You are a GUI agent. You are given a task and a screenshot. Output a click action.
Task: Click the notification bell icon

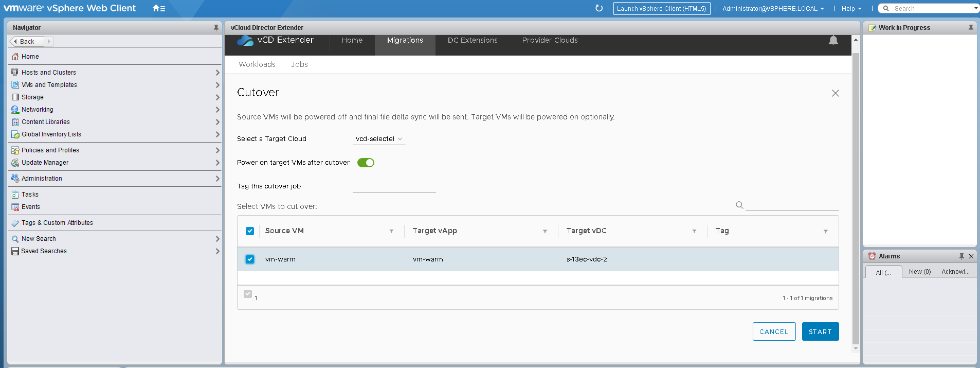[x=833, y=41]
